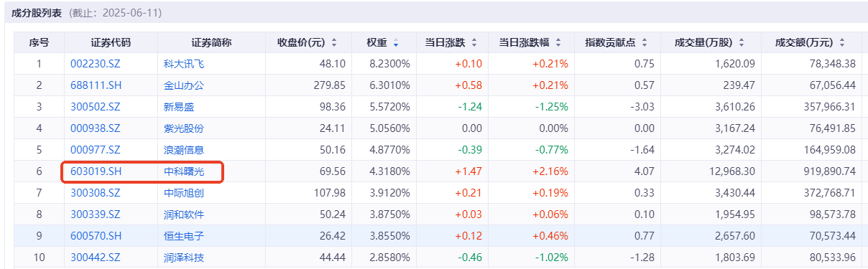The height and width of the screenshot is (269, 868).
Task: Select weight cell 5.5720%
Action: coord(389,107)
